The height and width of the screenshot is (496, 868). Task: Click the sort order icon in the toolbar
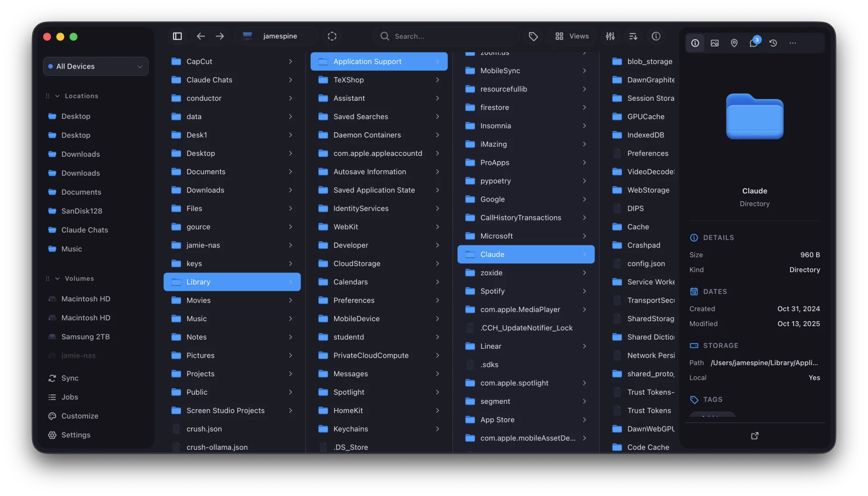coord(633,36)
